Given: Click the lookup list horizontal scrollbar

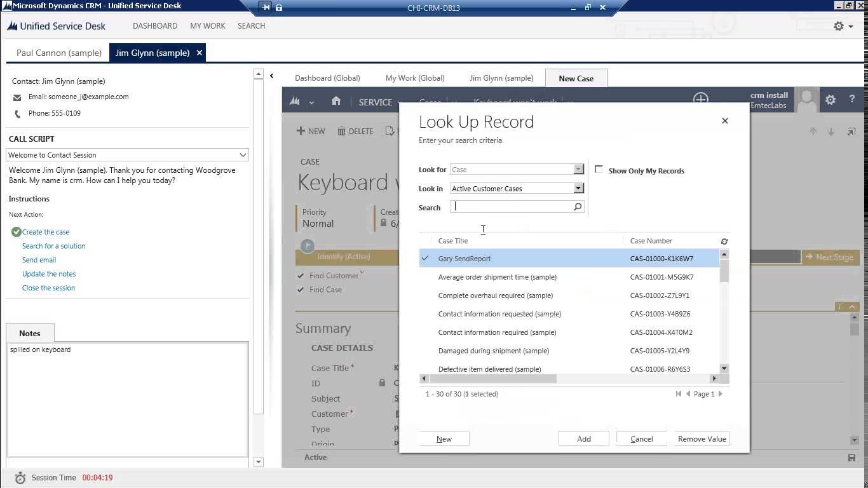Looking at the screenshot, I should [493, 379].
